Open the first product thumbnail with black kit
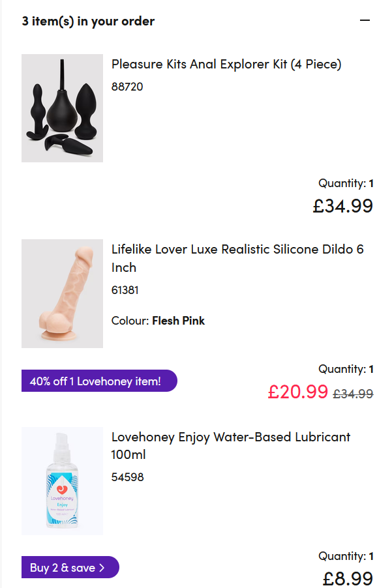The image size is (392, 588). coord(62,108)
